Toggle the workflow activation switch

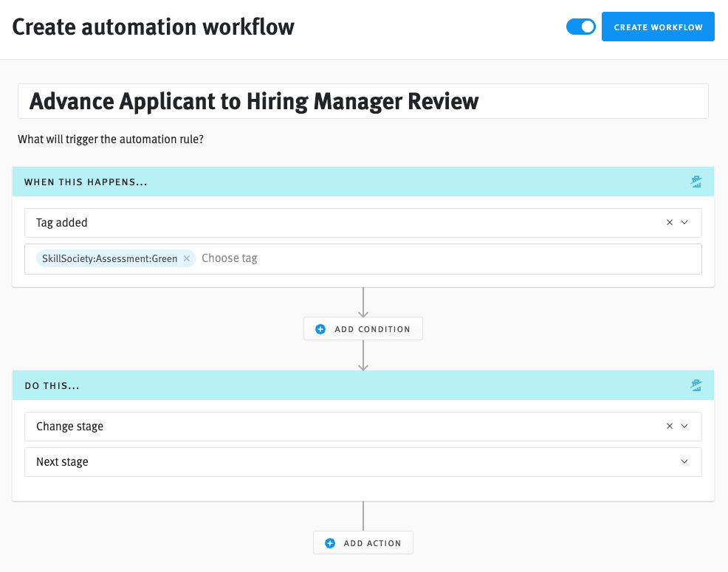point(581,26)
